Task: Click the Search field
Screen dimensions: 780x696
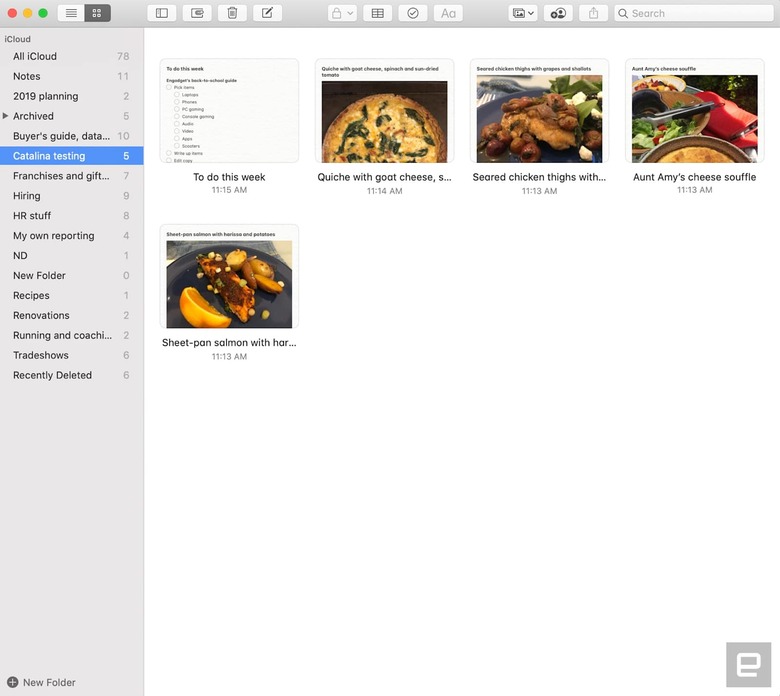Action: tap(694, 13)
